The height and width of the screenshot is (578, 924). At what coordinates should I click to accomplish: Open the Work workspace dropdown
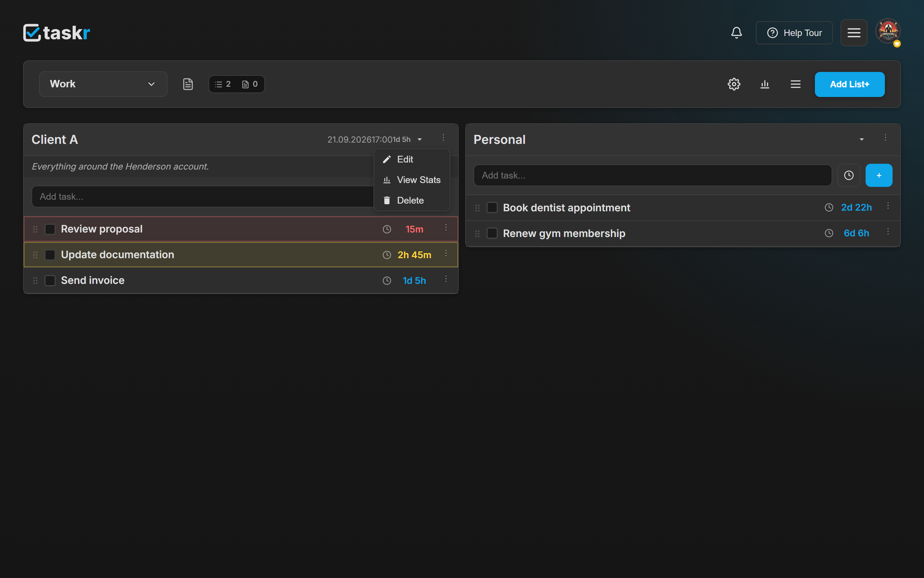[103, 84]
